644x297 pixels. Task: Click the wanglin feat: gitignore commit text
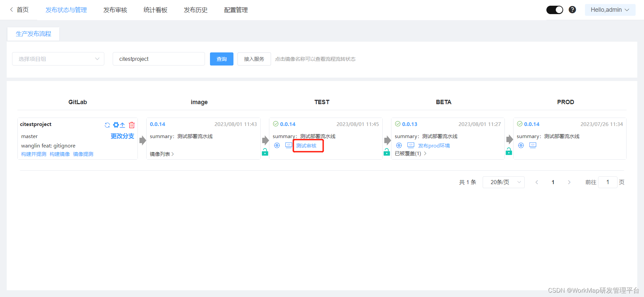(x=48, y=146)
